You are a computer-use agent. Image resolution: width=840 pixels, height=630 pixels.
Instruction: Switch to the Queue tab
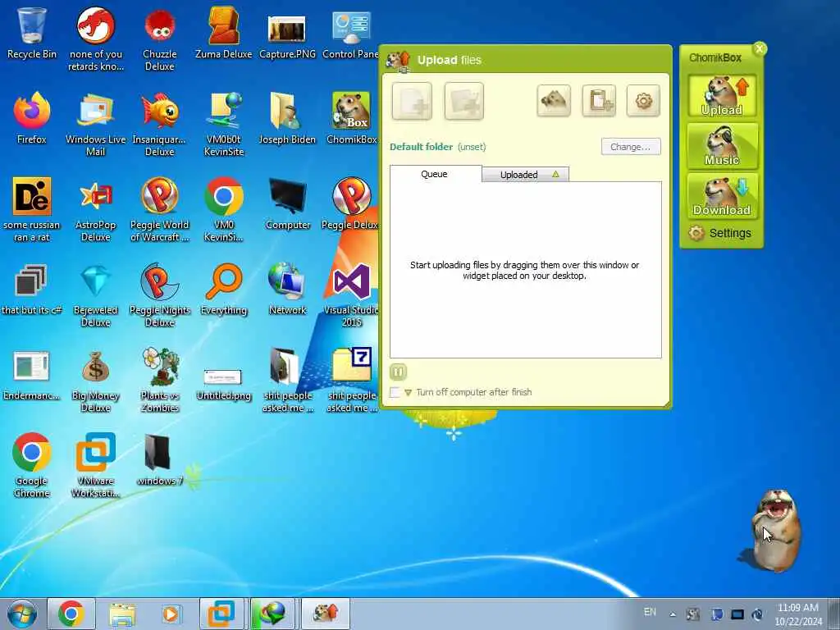pos(435,174)
